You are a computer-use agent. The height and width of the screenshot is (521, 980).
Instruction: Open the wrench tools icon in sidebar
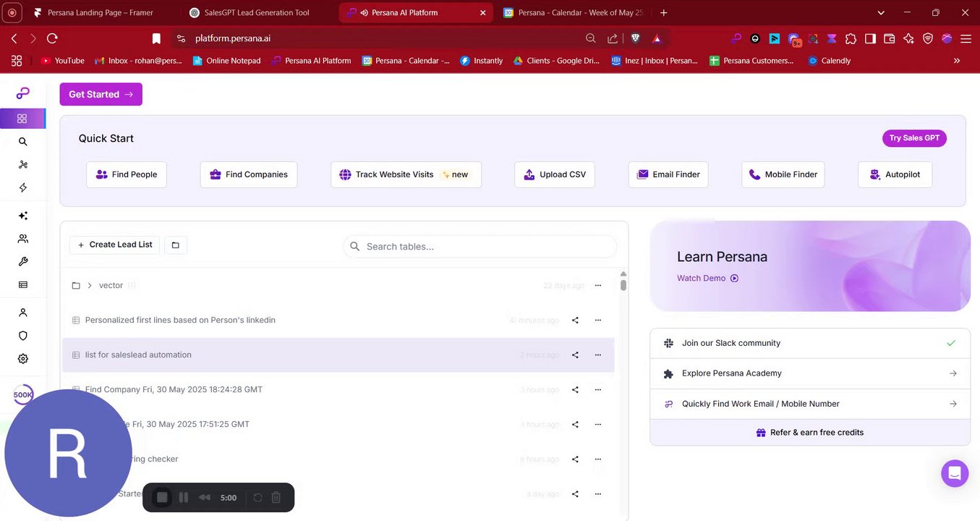click(23, 262)
